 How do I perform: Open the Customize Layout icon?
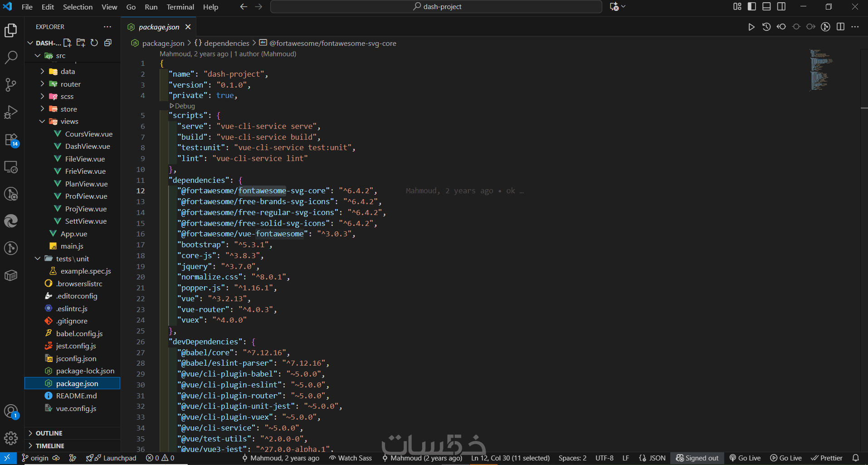pos(737,6)
